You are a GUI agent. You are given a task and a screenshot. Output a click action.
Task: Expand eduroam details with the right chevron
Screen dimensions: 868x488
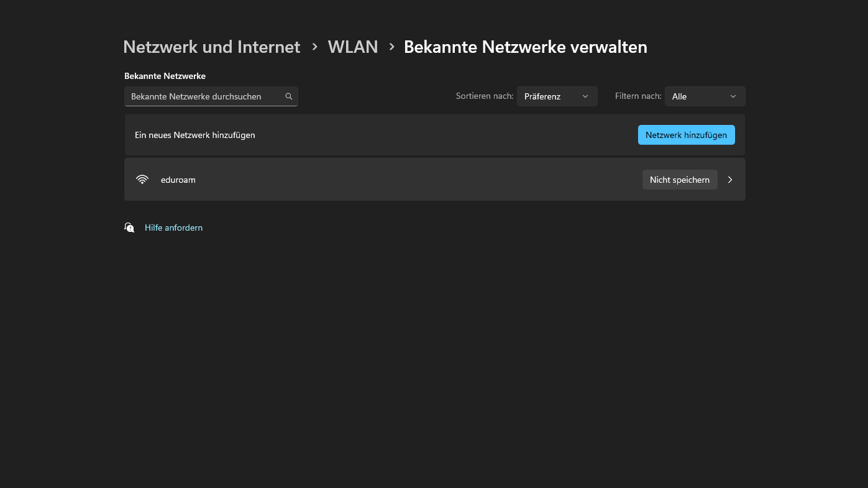point(730,180)
